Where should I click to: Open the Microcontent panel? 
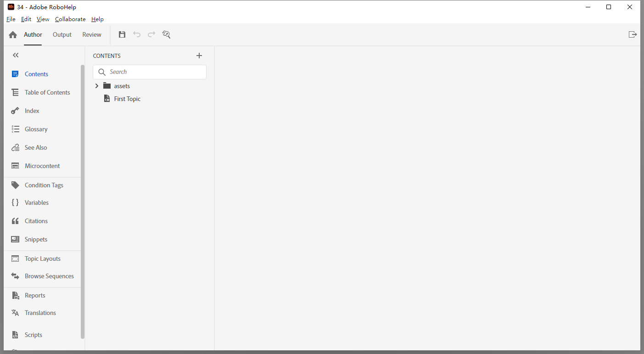(x=42, y=166)
